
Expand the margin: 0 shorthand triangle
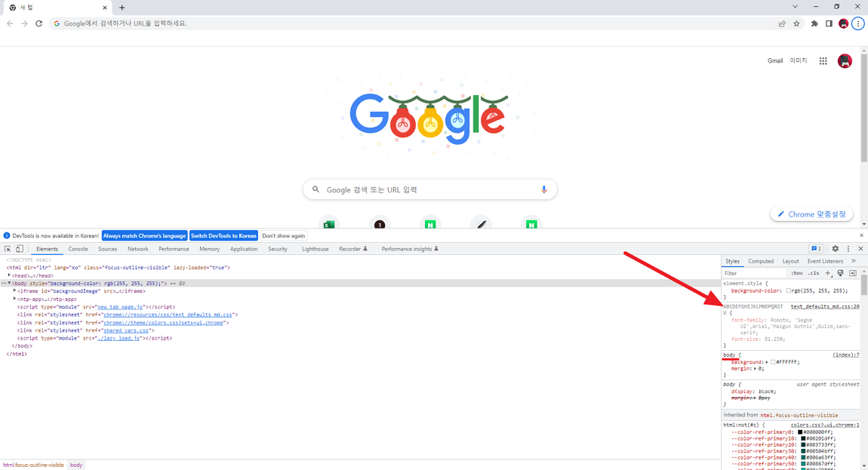coord(755,369)
